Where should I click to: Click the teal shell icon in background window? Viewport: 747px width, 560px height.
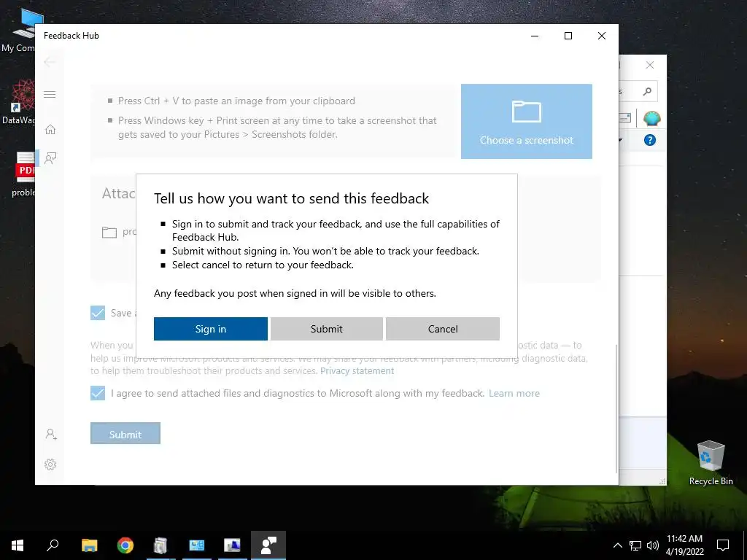pos(651,117)
